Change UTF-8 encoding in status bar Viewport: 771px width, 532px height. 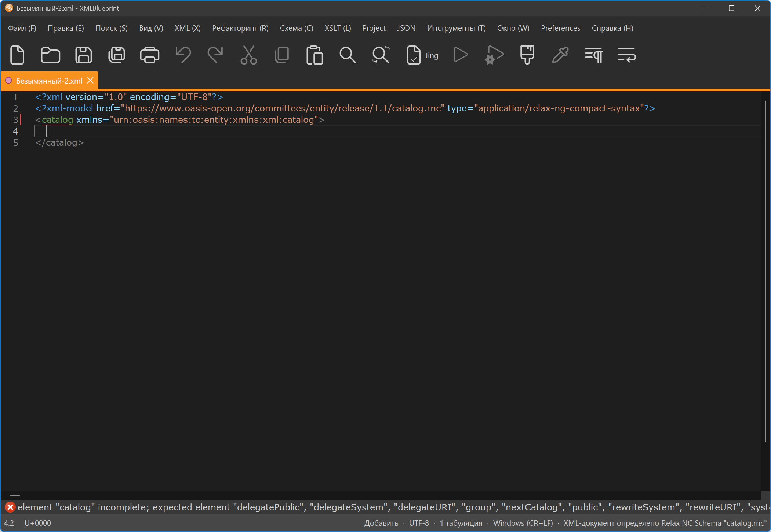click(x=419, y=523)
